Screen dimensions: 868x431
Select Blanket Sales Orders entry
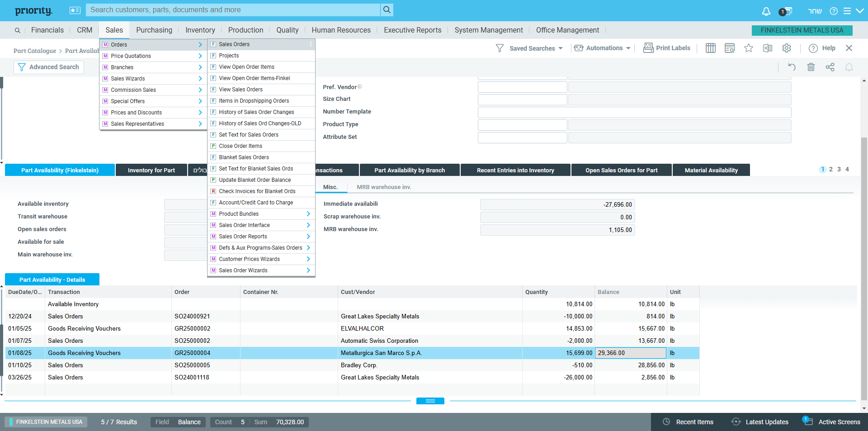tap(261, 157)
